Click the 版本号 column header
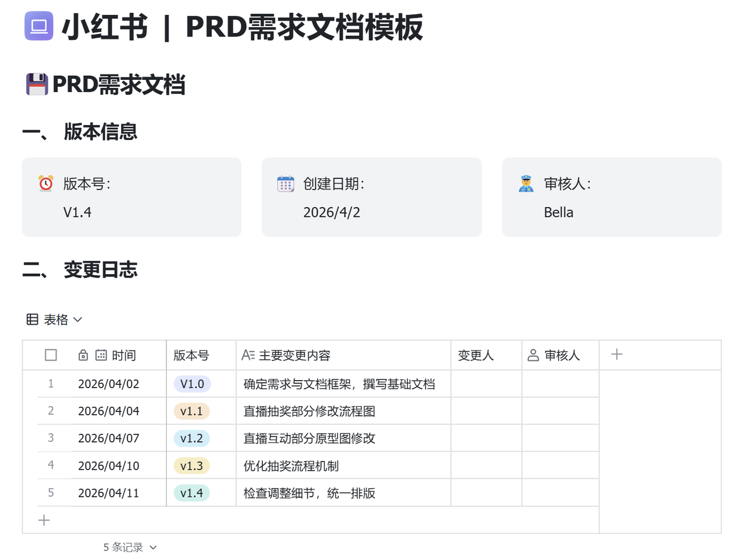The image size is (741, 560). point(201,355)
